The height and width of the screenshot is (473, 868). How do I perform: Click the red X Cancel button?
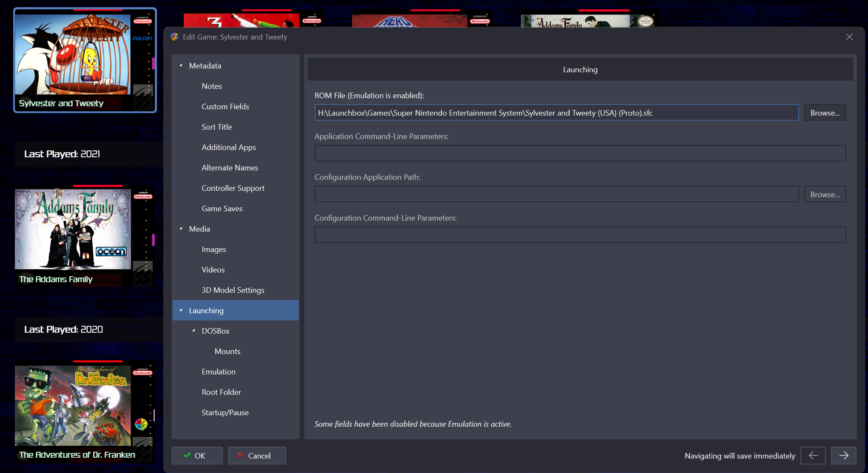[257, 456]
